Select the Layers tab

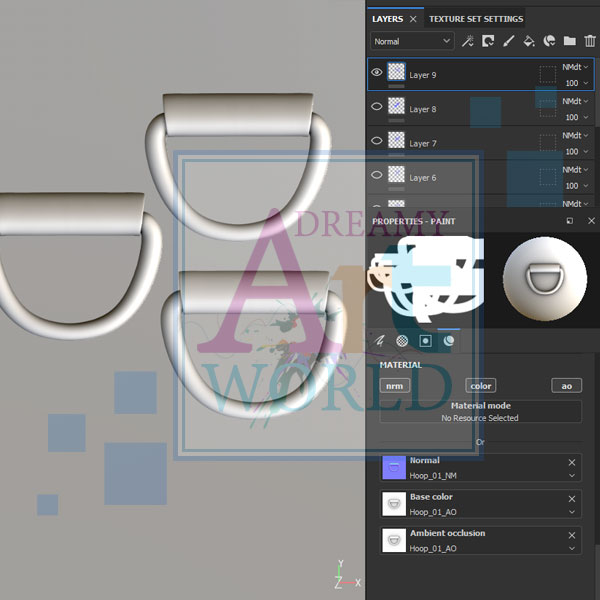click(387, 18)
